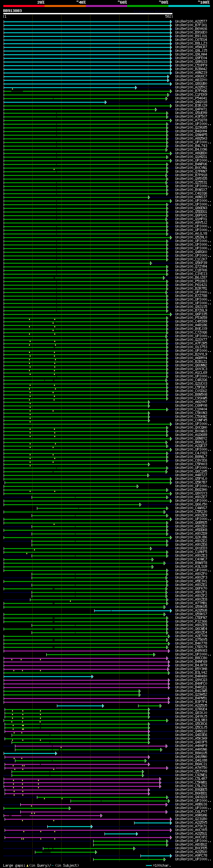Select the UniRef100_Q5R7B7 label
This screenshot has width=213, height=868.
tap(191, 483)
